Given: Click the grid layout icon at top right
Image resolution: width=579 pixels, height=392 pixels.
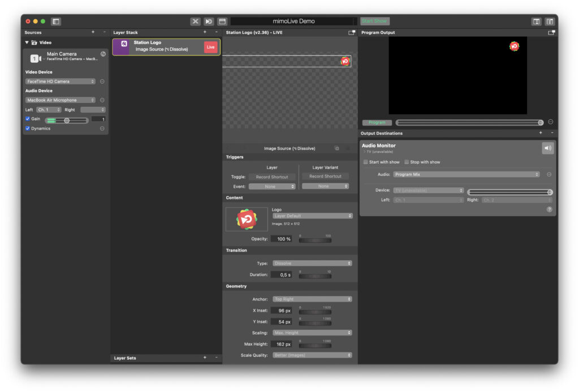Looking at the screenshot, I should [550, 21].
